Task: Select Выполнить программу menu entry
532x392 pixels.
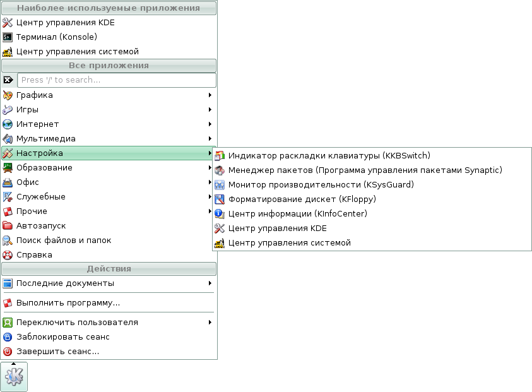Action: click(x=68, y=303)
